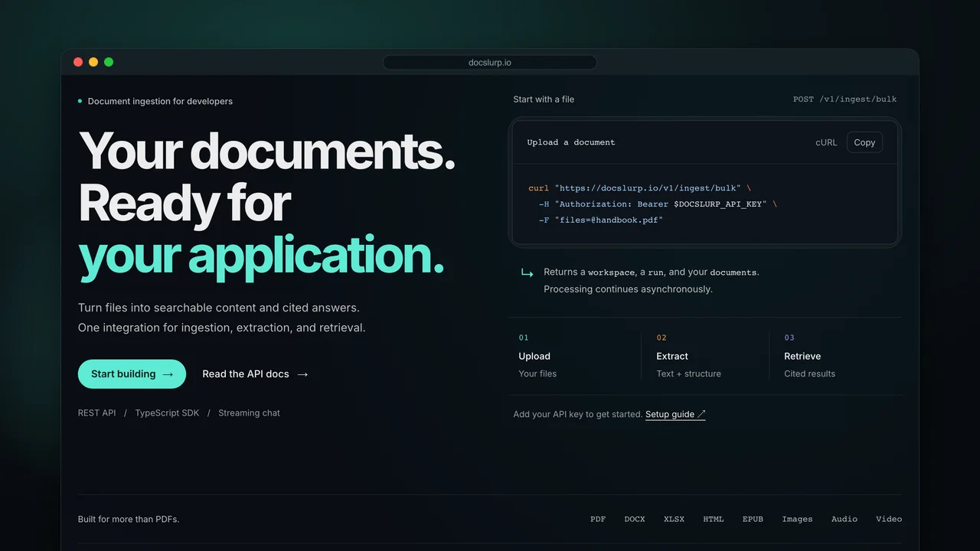Viewport: 980px width, 551px height.
Task: Click the XLSX format label
Action: click(674, 519)
